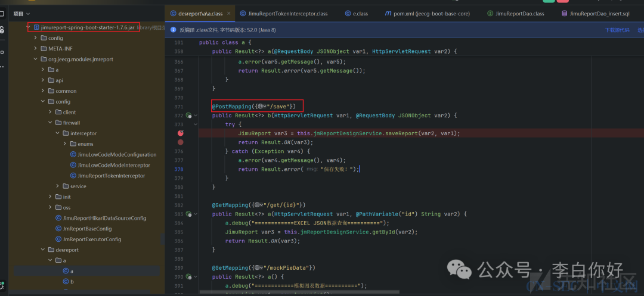
Task: Expand the init folder
Action: [x=50, y=197]
